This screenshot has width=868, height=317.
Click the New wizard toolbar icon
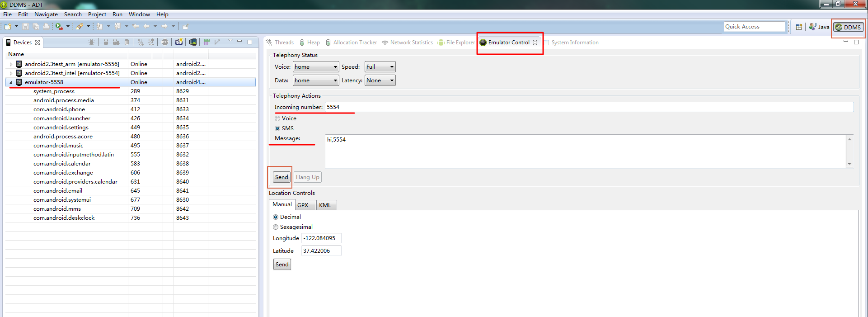point(8,27)
